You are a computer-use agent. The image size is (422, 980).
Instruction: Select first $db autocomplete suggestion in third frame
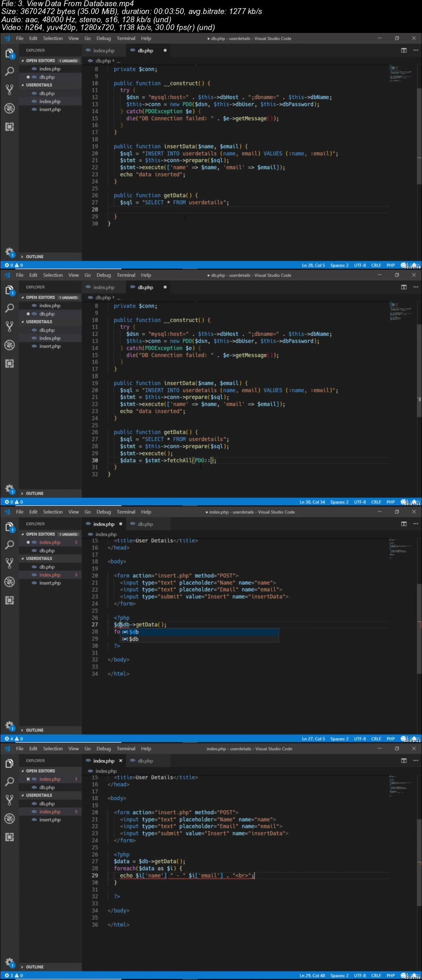pos(199,632)
